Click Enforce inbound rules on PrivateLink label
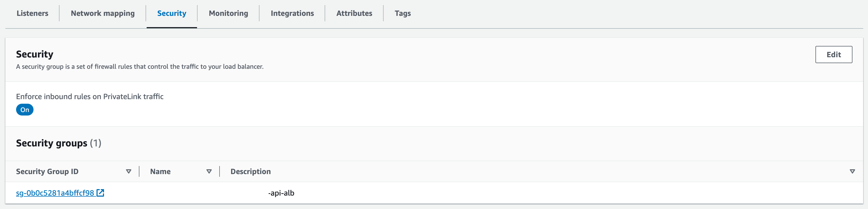Screen dimensions: 868x209 (x=90, y=96)
